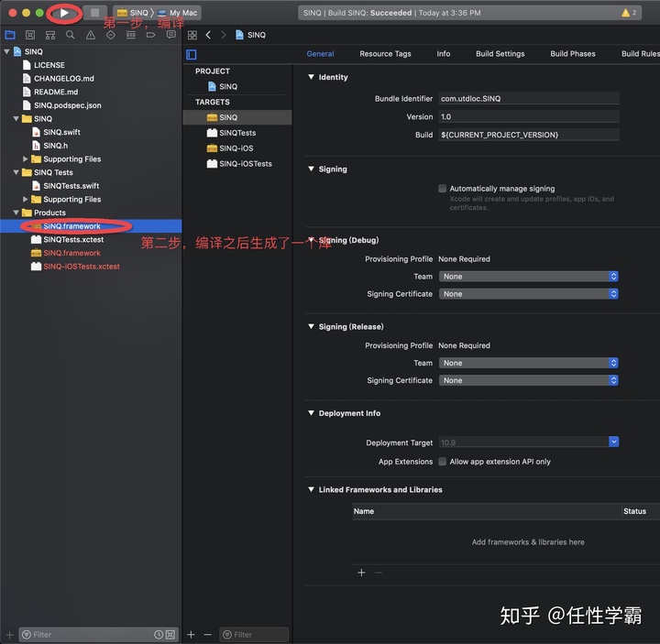Collapse the Signing section

pos(311,169)
